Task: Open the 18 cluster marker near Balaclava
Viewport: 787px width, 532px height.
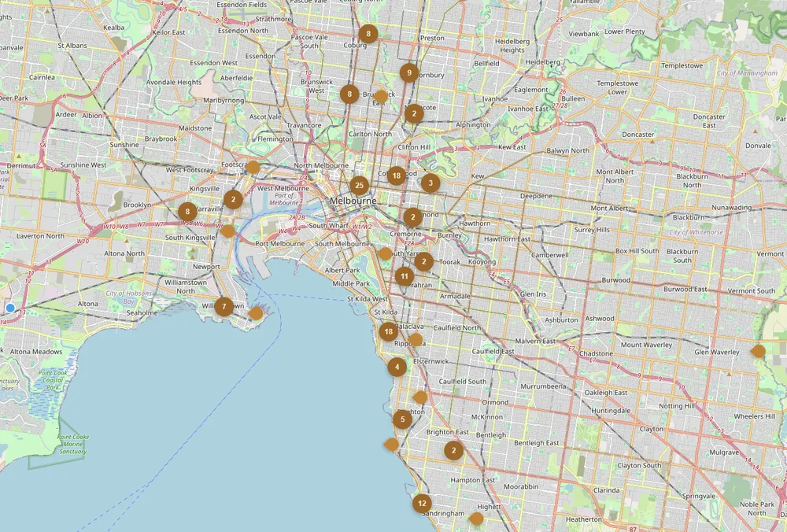Action: pyautogui.click(x=389, y=332)
